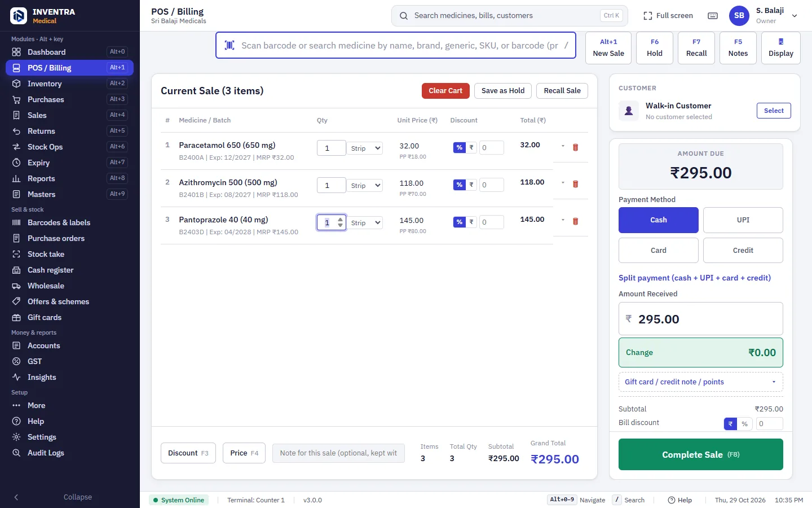Open the S. Balaji account menu chevron
The height and width of the screenshot is (508, 812).
click(x=795, y=16)
